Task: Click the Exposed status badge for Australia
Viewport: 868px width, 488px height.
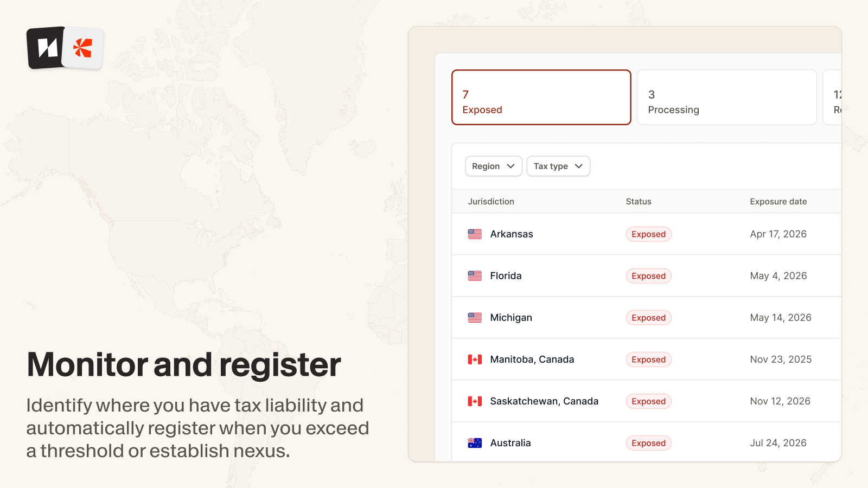Action: pyautogui.click(x=648, y=443)
